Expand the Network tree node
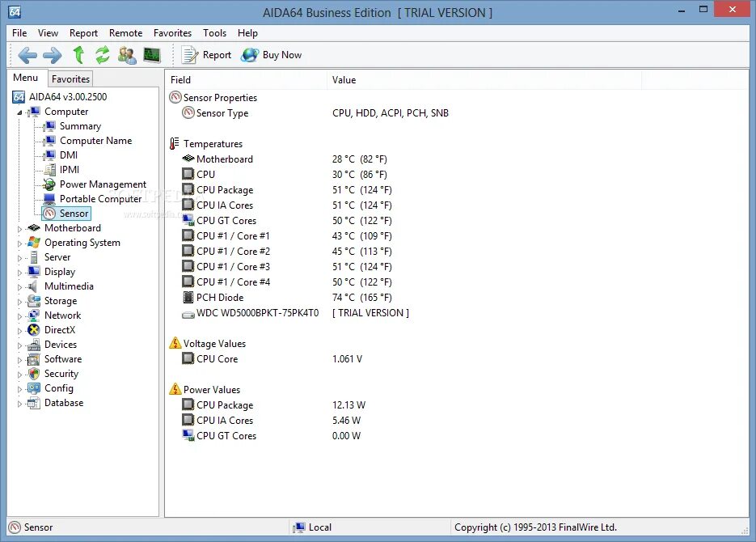 (x=19, y=316)
